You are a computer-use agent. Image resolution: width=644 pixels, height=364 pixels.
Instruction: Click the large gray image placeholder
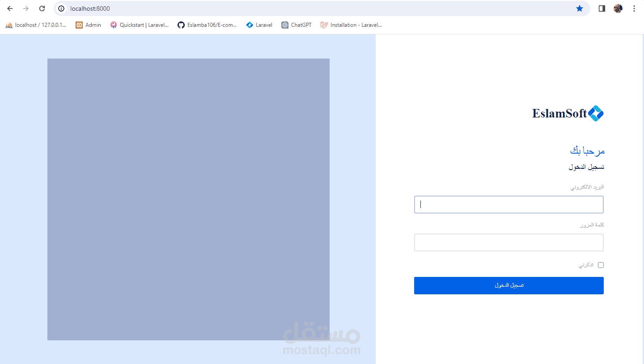188,199
